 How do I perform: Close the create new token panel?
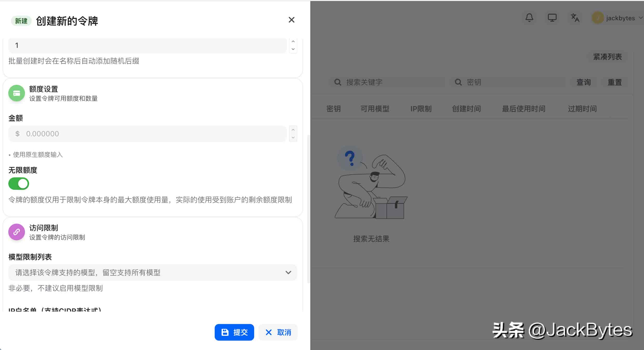point(291,20)
